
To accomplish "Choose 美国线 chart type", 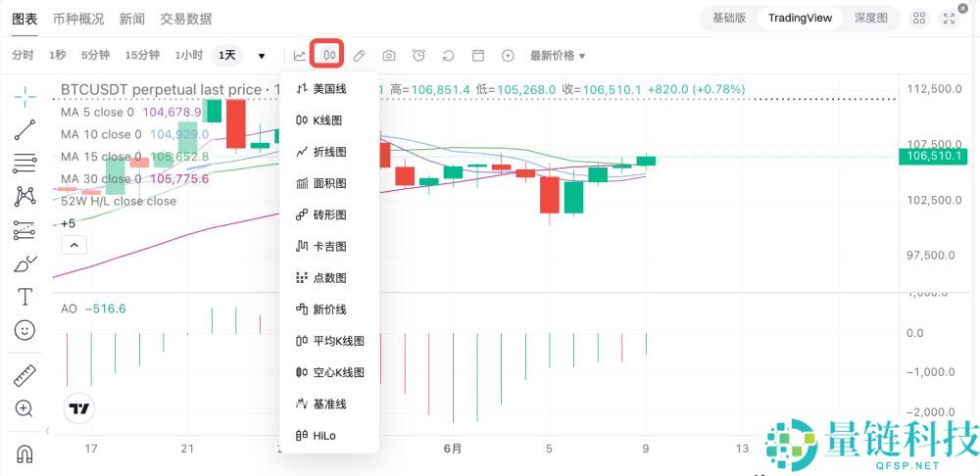I will (328, 89).
